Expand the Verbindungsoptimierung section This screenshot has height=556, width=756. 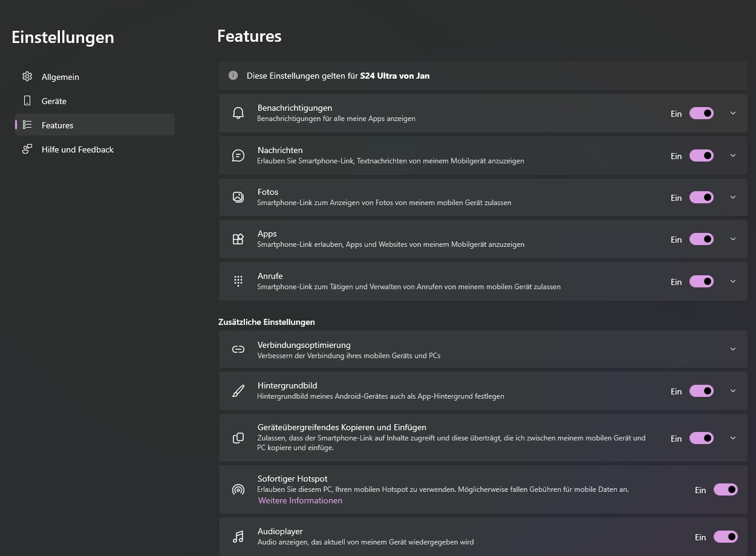click(x=733, y=349)
